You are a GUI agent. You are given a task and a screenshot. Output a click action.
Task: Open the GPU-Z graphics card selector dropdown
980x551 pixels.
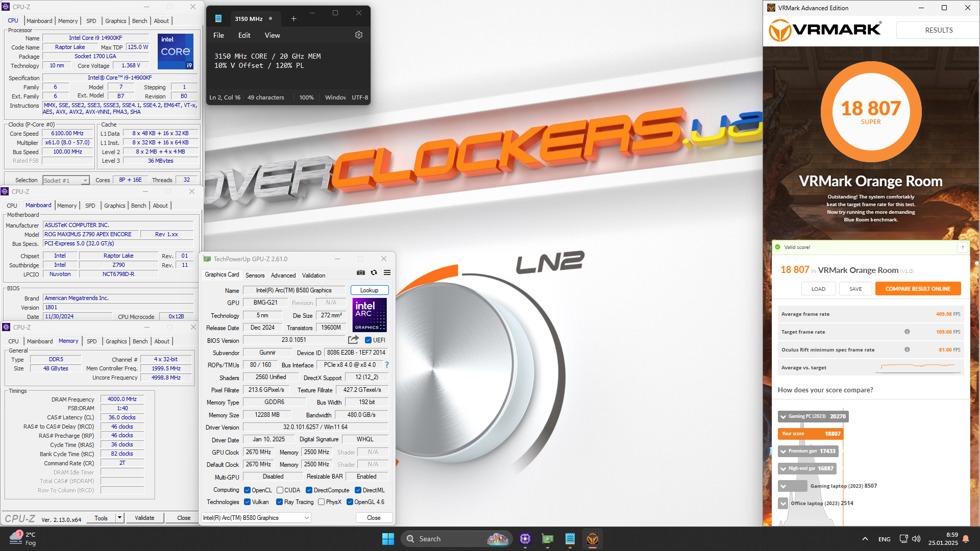point(256,518)
